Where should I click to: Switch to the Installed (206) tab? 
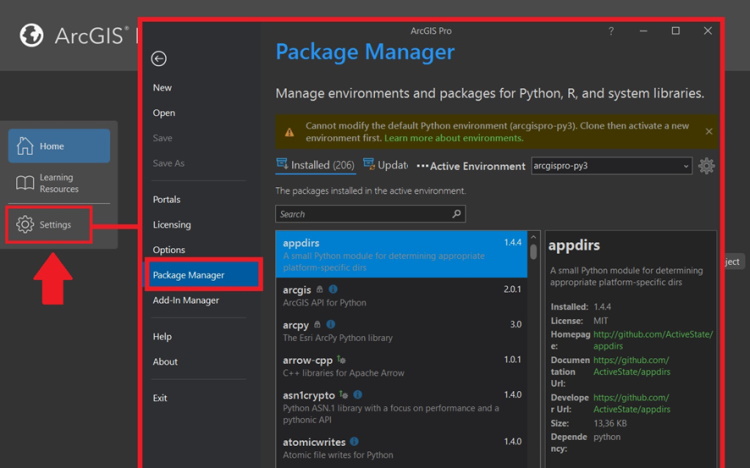315,165
